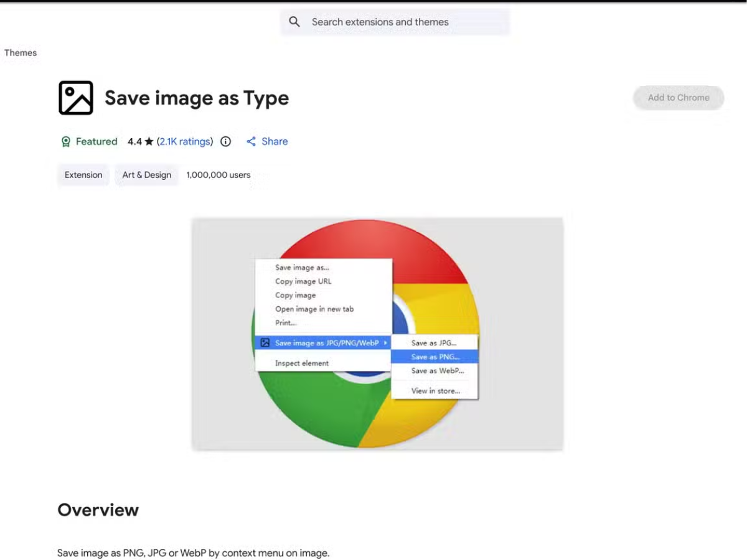Select the Save as JPG menu entry
The image size is (747, 560).
[434, 342]
